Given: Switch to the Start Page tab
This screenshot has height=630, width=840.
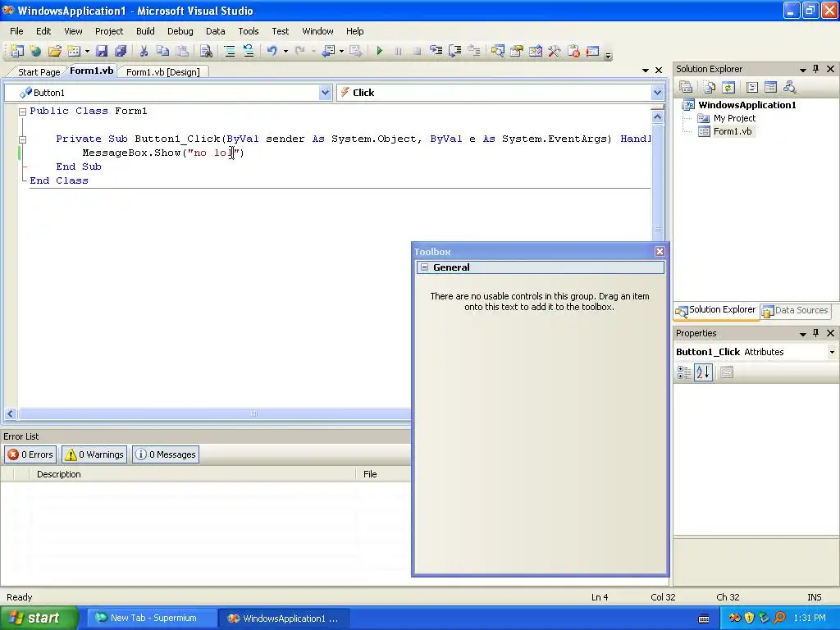Looking at the screenshot, I should tap(39, 72).
